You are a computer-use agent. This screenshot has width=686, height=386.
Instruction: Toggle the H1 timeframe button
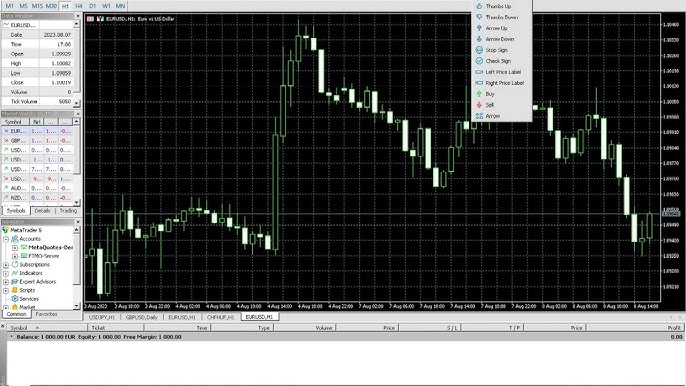tap(65, 6)
